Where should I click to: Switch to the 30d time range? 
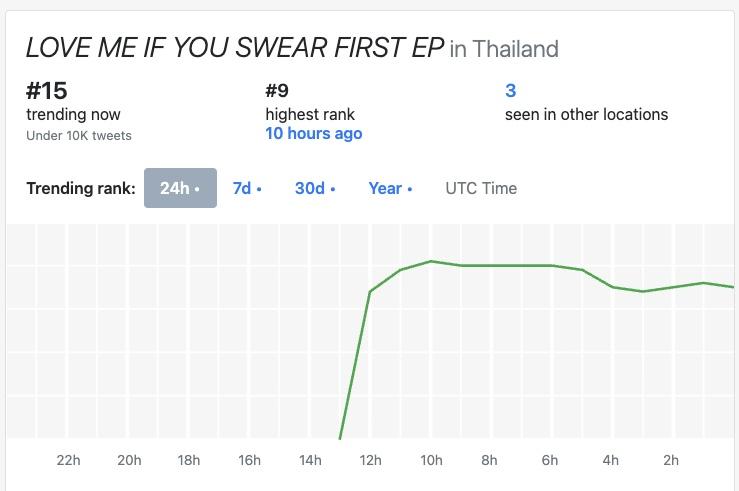click(x=314, y=188)
